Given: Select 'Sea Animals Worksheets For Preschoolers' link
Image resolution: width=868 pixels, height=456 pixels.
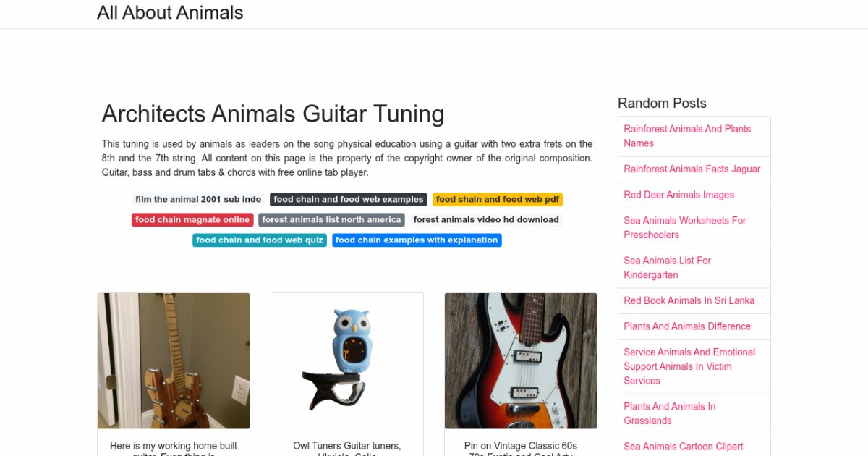Looking at the screenshot, I should [684, 227].
